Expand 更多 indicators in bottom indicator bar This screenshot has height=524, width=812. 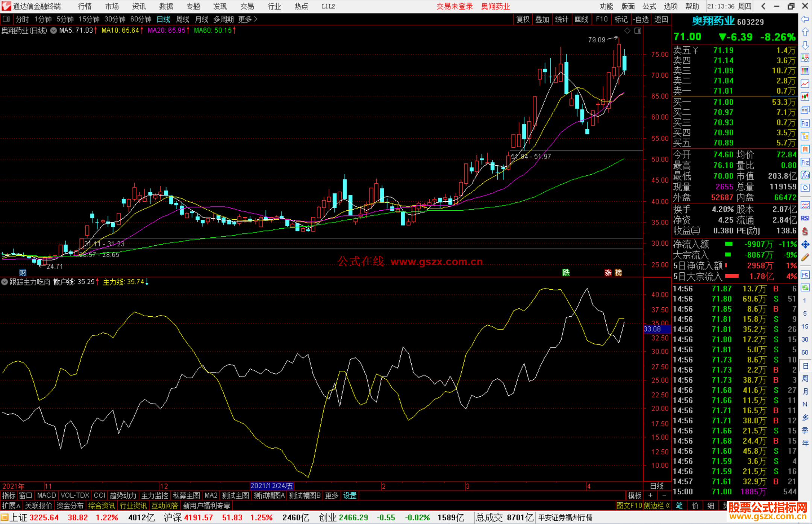pyautogui.click(x=332, y=496)
